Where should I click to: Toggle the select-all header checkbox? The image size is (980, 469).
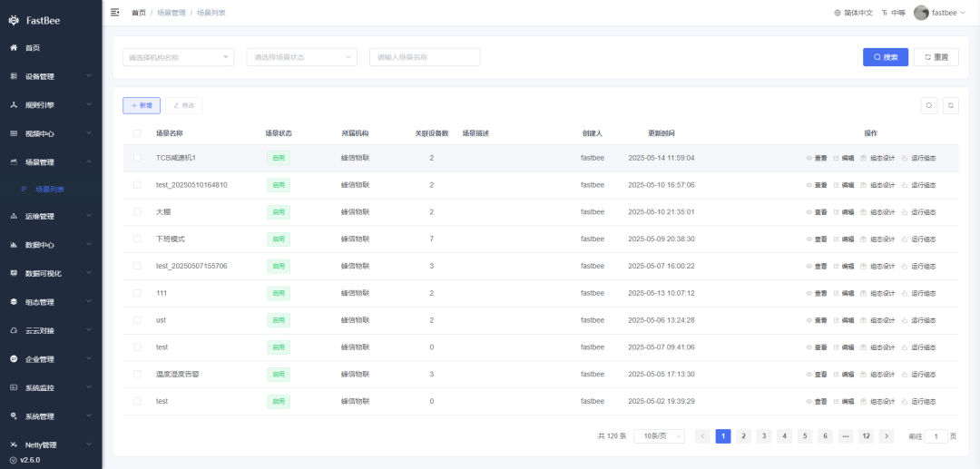(x=137, y=133)
